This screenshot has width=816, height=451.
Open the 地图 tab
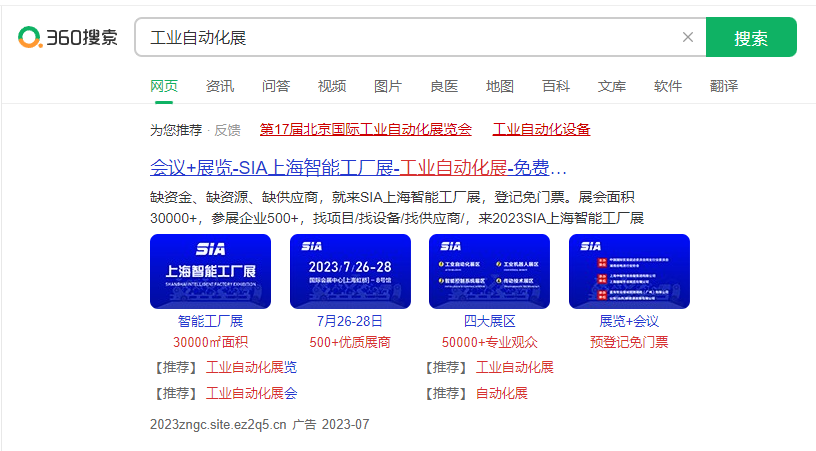point(500,86)
